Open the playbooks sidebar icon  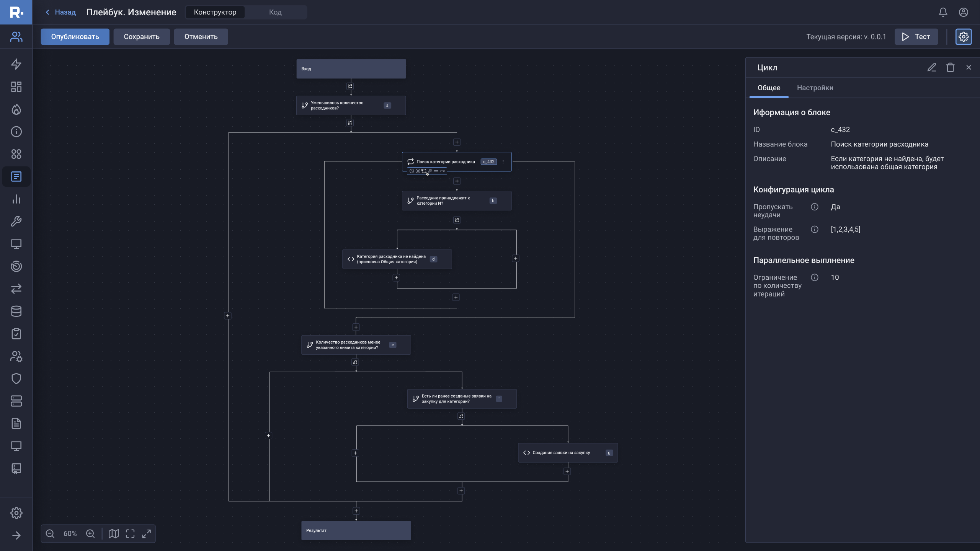pos(16,177)
